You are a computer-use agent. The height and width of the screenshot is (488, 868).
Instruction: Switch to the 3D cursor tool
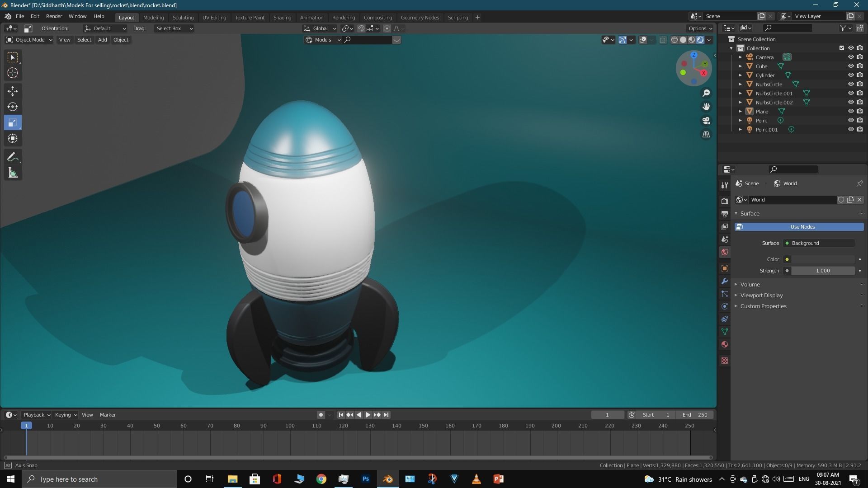coord(13,73)
